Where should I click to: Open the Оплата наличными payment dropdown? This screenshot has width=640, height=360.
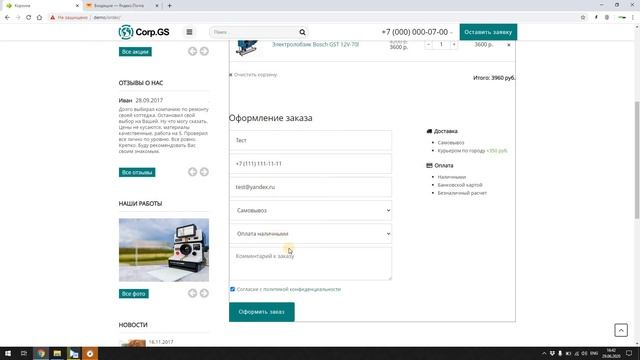311,234
